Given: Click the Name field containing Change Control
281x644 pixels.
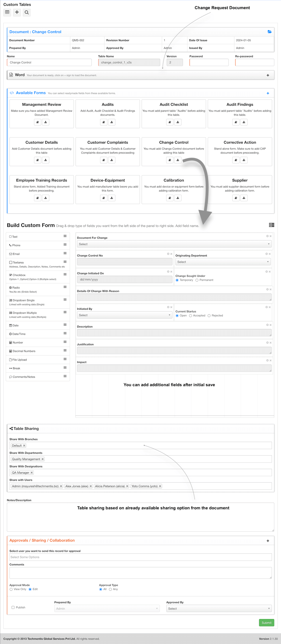Looking at the screenshot, I should [49, 62].
